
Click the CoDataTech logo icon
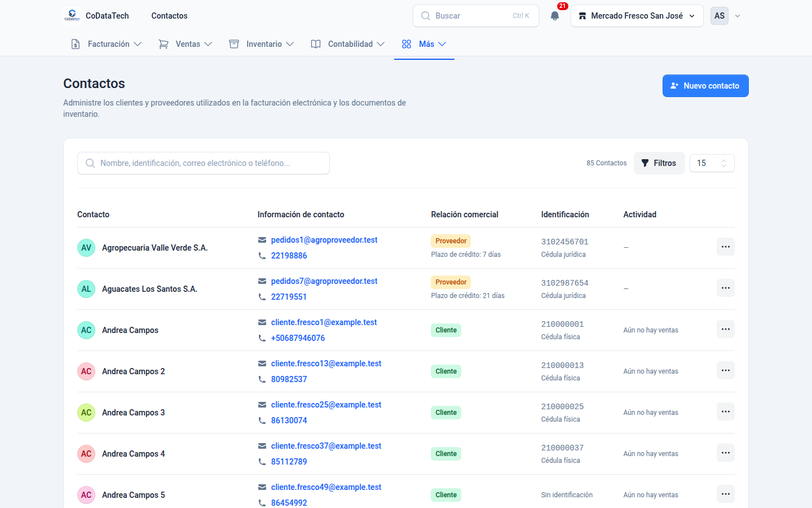point(72,16)
